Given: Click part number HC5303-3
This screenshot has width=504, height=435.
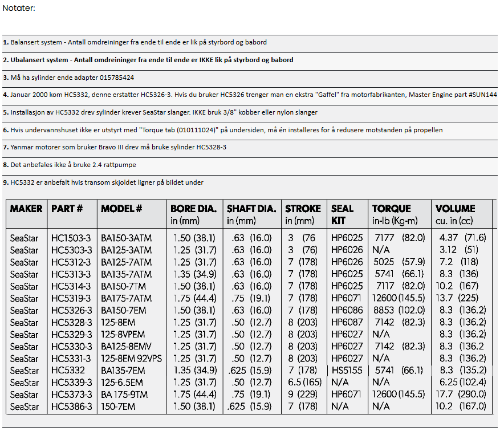Looking at the screenshot, I should coord(71,250).
